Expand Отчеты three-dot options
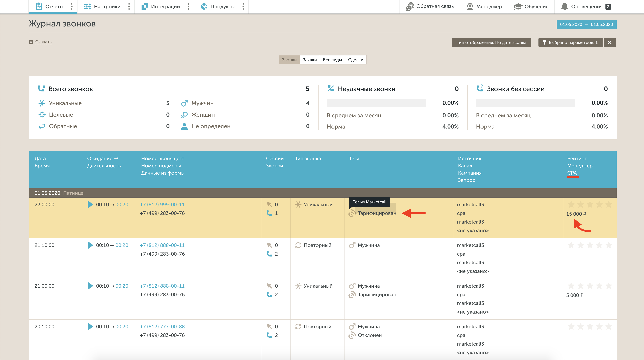The width and height of the screenshot is (644, 360). [x=72, y=6]
